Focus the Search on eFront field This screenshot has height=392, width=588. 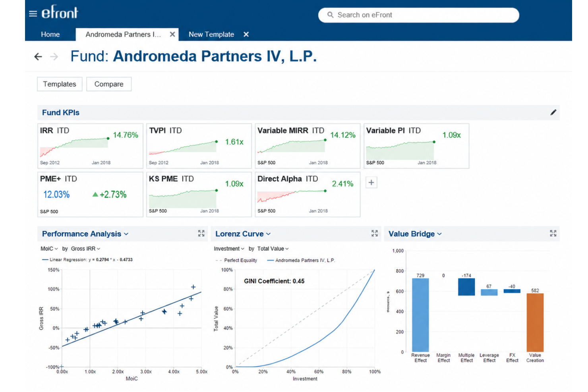pos(418,15)
